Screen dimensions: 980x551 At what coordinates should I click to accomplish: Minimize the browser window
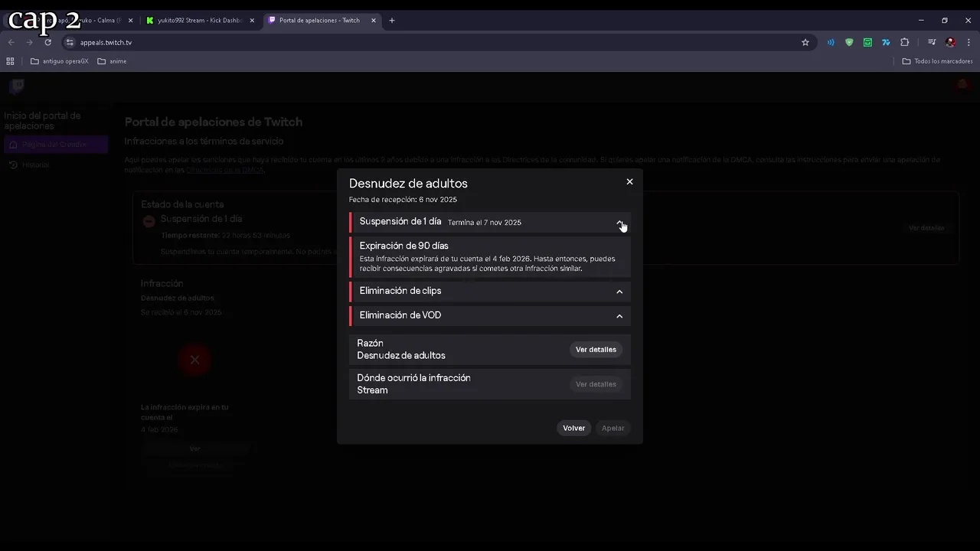point(921,21)
